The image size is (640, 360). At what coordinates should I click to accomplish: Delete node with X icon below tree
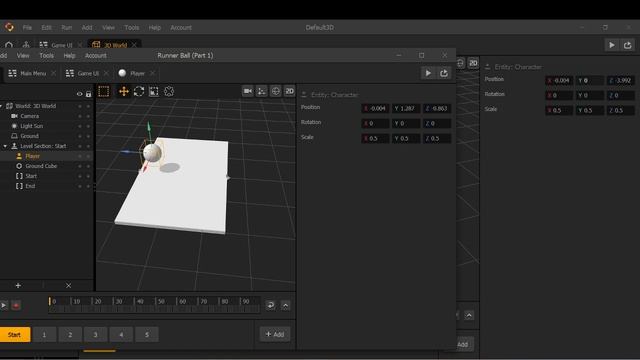click(69, 286)
